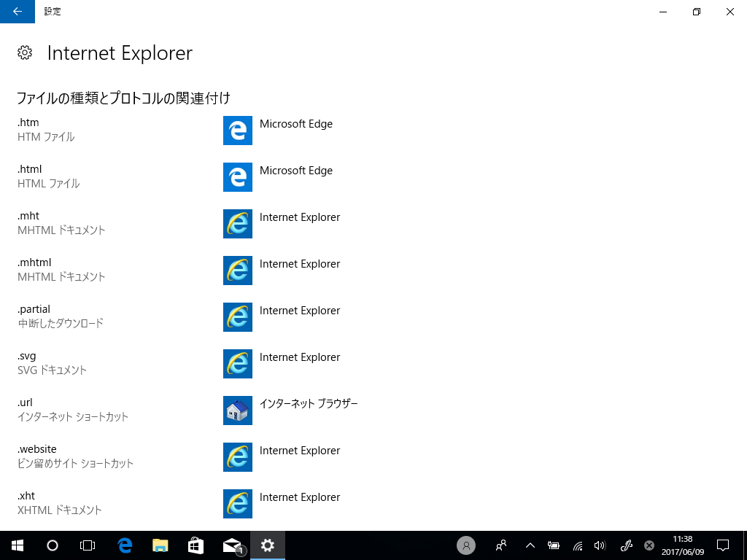The width and height of the screenshot is (747, 560).
Task: Click インターネット ブラウザー label for .url
Action: point(309,404)
